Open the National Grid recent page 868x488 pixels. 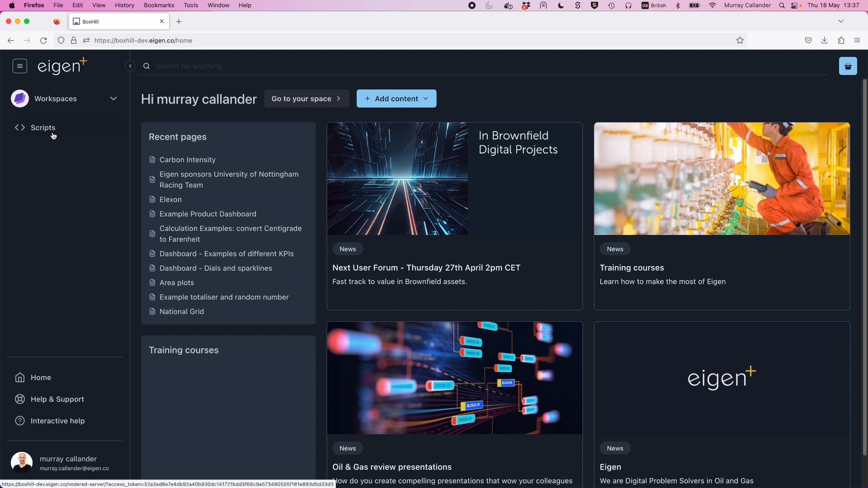click(181, 311)
